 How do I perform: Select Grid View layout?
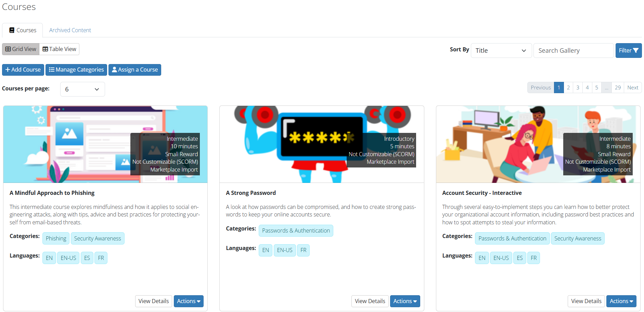[21, 49]
